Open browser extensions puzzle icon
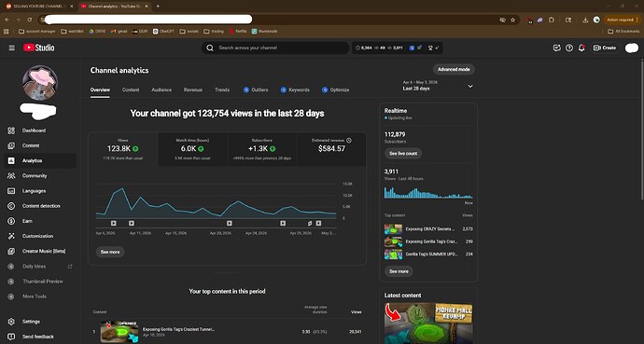Image resolution: width=644 pixels, height=344 pixels. tap(552, 20)
